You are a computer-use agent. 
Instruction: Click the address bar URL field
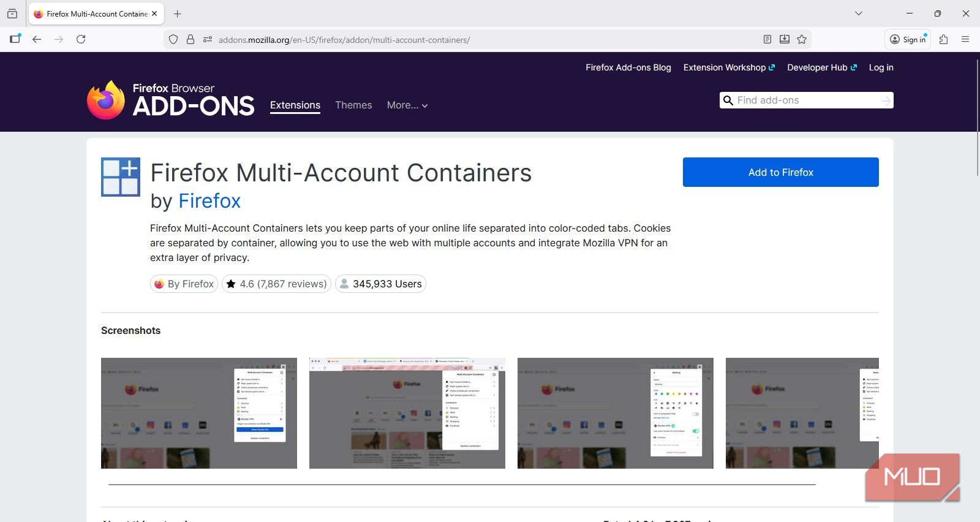coord(487,40)
